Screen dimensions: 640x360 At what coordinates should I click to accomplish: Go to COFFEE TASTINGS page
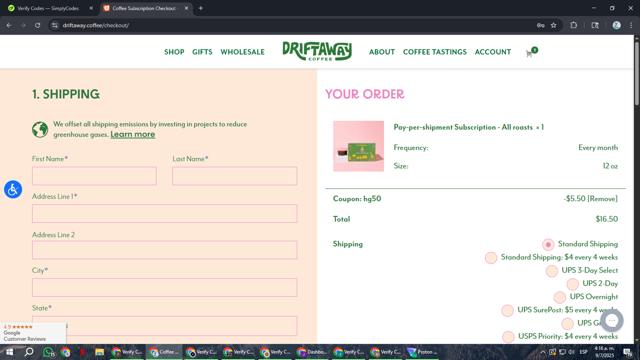click(x=435, y=52)
